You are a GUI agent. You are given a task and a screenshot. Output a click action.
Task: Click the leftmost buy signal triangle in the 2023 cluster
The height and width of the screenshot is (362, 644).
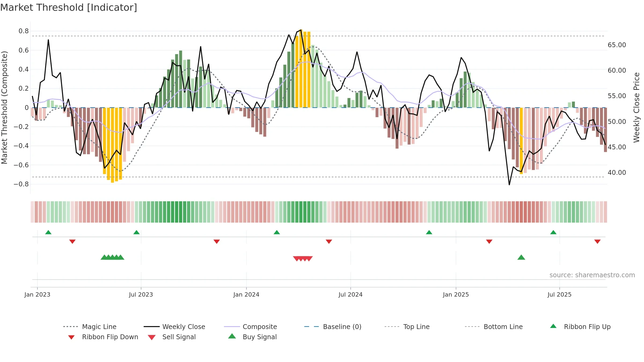pyautogui.click(x=104, y=257)
